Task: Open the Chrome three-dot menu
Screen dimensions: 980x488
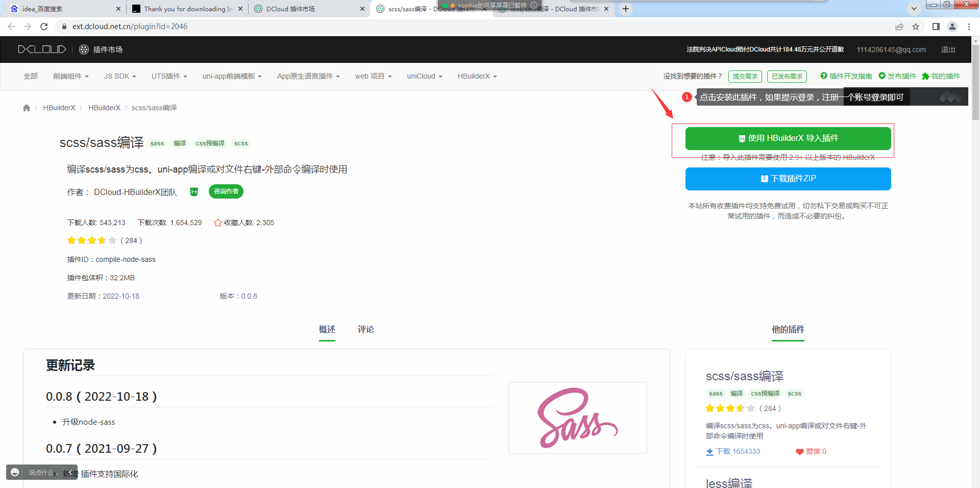Action: pyautogui.click(x=969, y=27)
